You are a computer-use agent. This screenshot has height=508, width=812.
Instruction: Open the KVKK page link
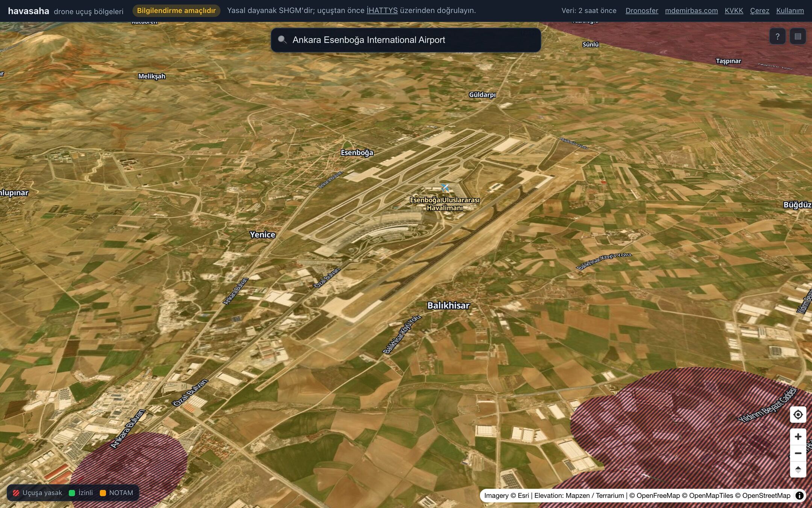(734, 11)
